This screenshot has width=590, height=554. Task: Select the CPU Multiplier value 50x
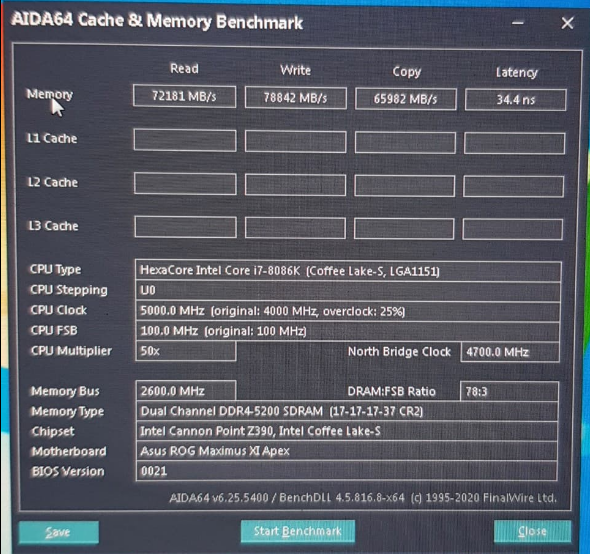click(186, 351)
